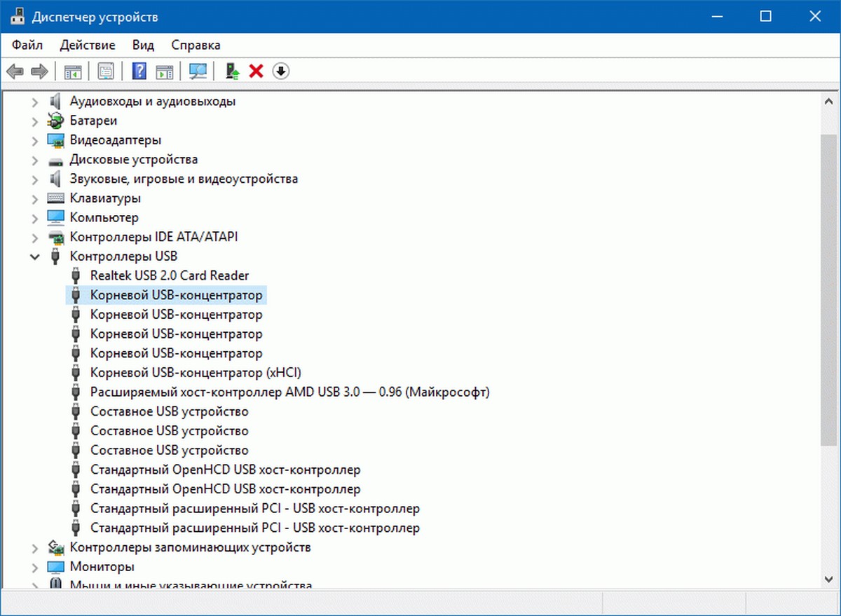Click the USB icon beside Расширяемый хост-контроллер AMD

(x=76, y=392)
